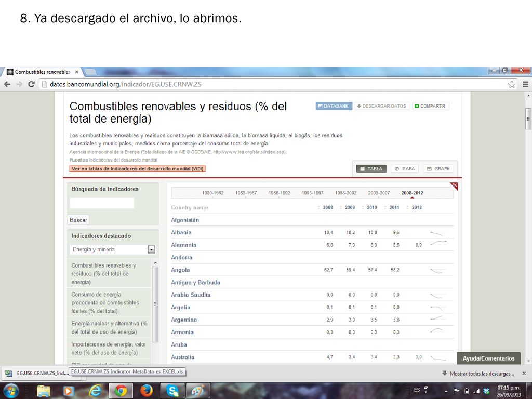This screenshot has width=532, height=399.
Task: Select the 1998-2002 period
Action: coord(345,193)
